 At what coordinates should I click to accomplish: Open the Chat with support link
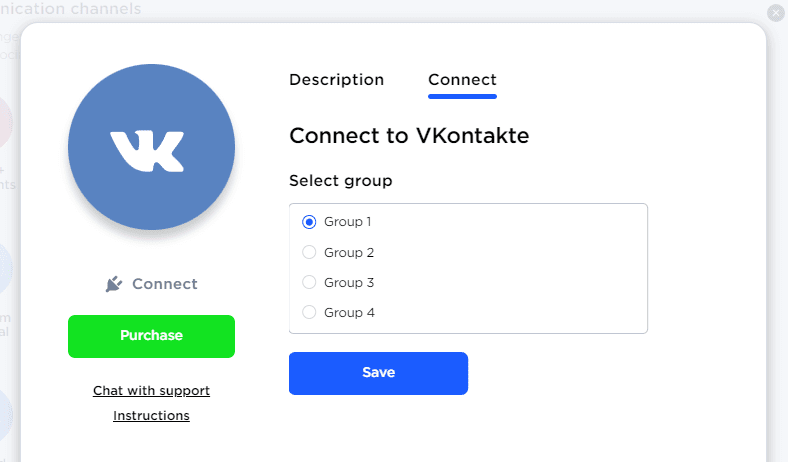pyautogui.click(x=151, y=391)
